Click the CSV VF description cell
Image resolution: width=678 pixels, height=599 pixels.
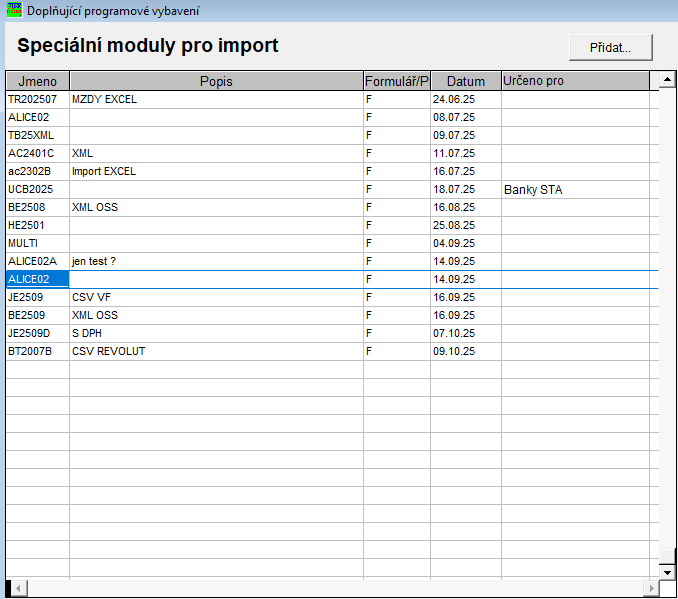coord(216,298)
